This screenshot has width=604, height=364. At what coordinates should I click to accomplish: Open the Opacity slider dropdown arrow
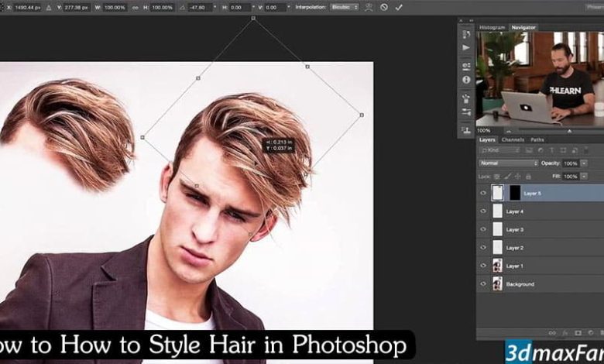(x=584, y=163)
